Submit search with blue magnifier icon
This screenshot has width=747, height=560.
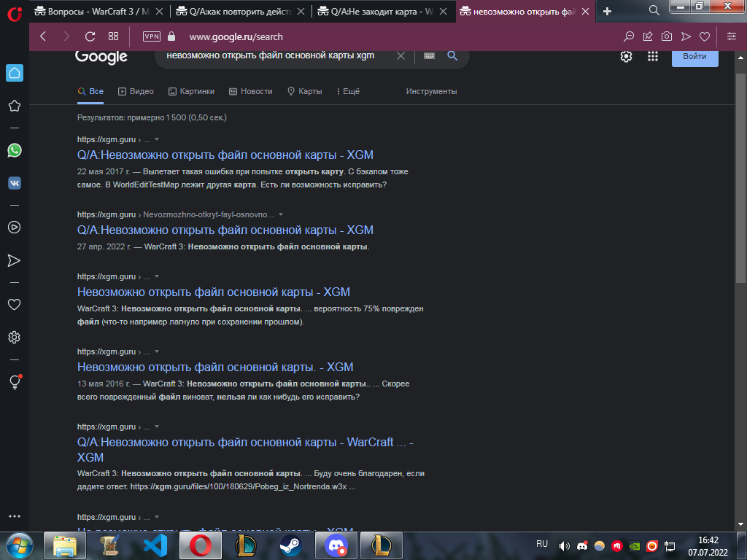pyautogui.click(x=452, y=55)
